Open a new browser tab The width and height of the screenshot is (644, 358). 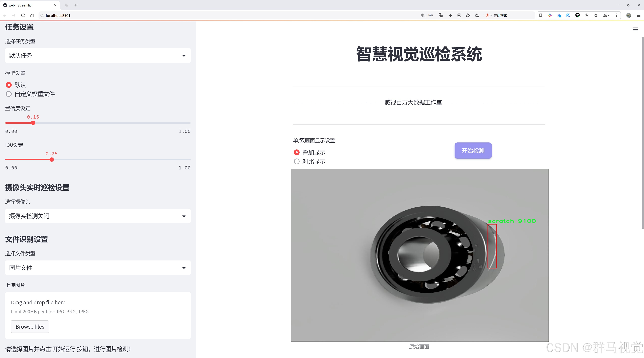(x=76, y=5)
